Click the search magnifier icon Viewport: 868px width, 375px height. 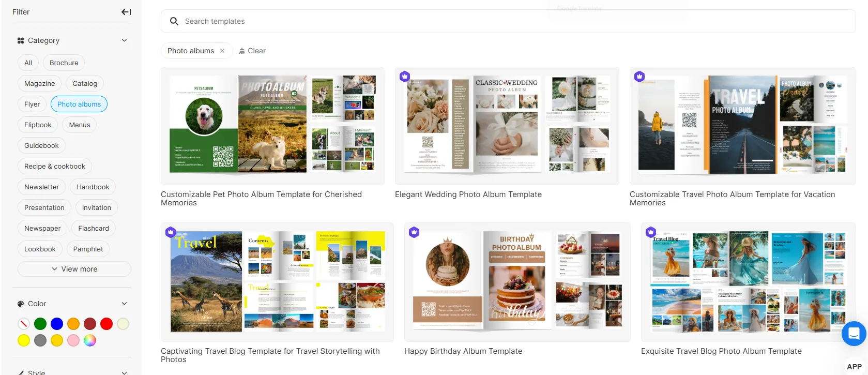174,21
